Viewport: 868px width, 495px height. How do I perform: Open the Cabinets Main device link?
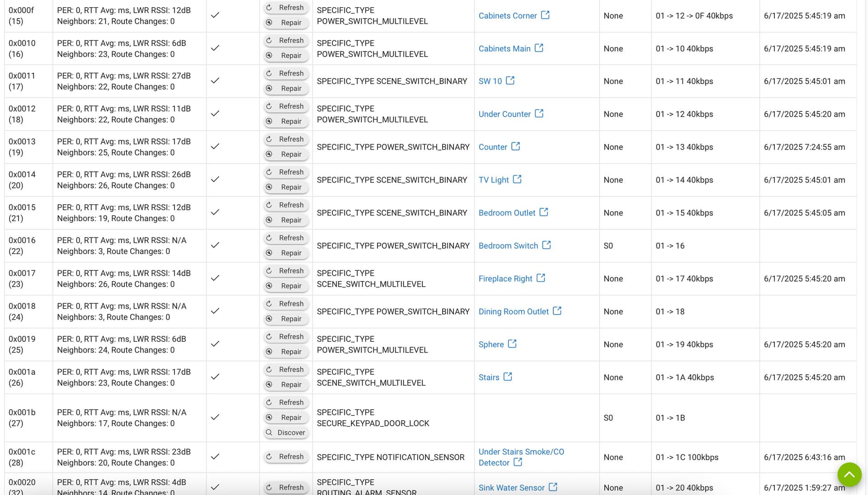tap(505, 49)
